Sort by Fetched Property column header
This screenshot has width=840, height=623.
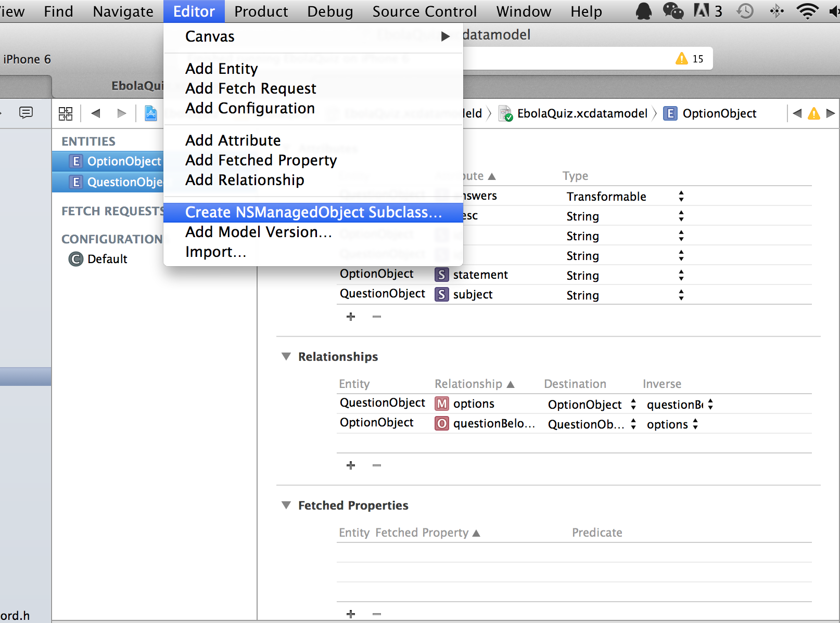click(427, 533)
